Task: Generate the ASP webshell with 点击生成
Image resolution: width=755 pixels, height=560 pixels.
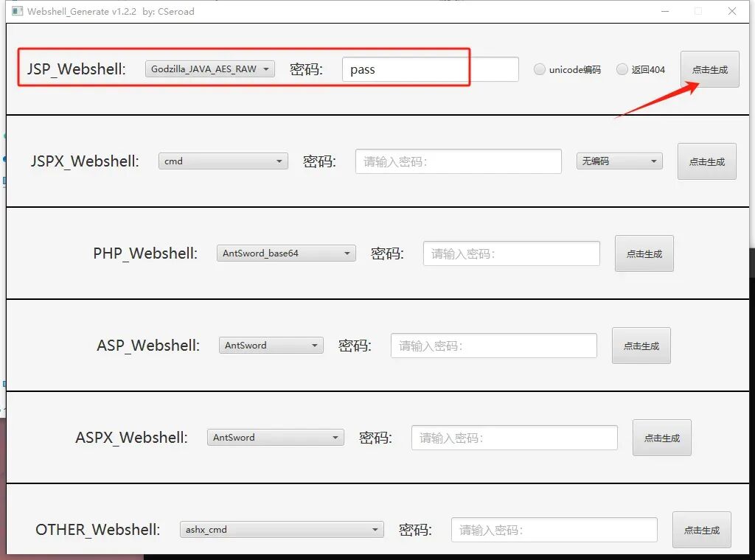Action: click(641, 344)
